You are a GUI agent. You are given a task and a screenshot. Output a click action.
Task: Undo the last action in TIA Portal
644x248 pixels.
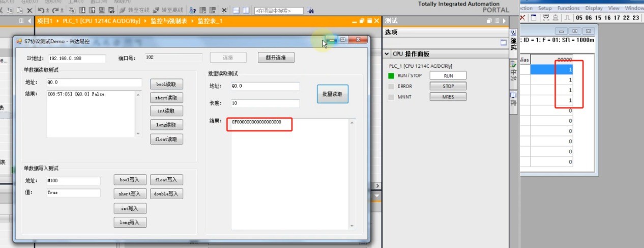point(41,10)
